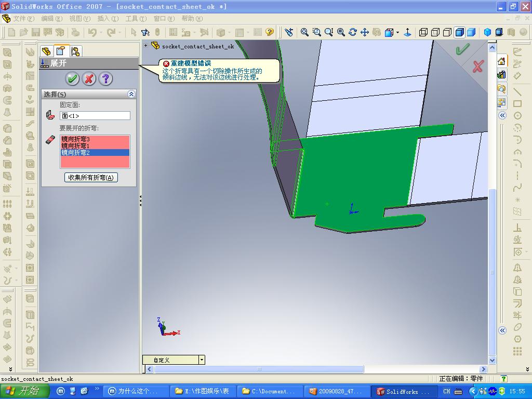Image resolution: width=532 pixels, height=399 pixels.
Task: Select 镜向折弯3 in the bends list
Action: coord(95,139)
